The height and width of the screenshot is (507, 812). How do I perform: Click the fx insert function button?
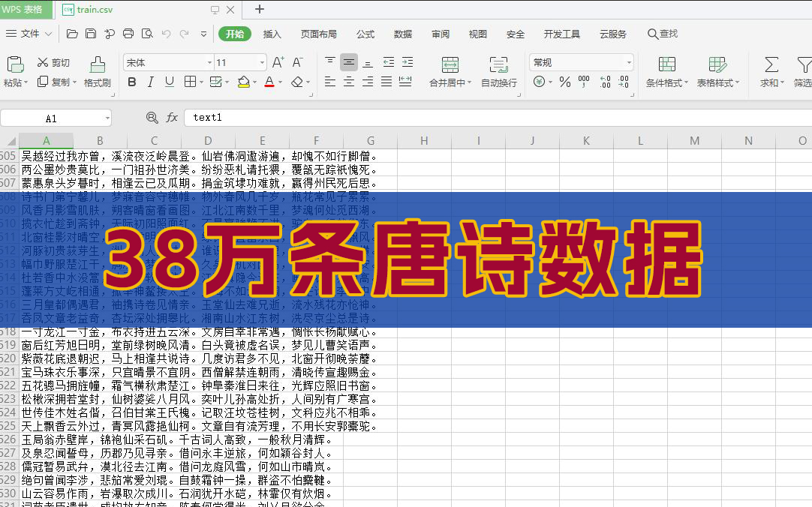[172, 118]
